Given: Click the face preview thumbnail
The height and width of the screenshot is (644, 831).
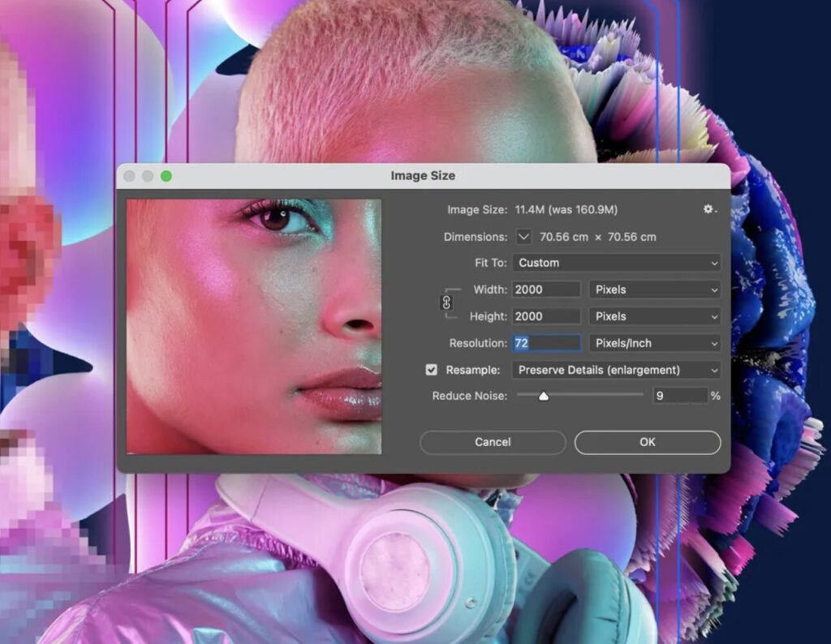Looking at the screenshot, I should click(x=254, y=326).
